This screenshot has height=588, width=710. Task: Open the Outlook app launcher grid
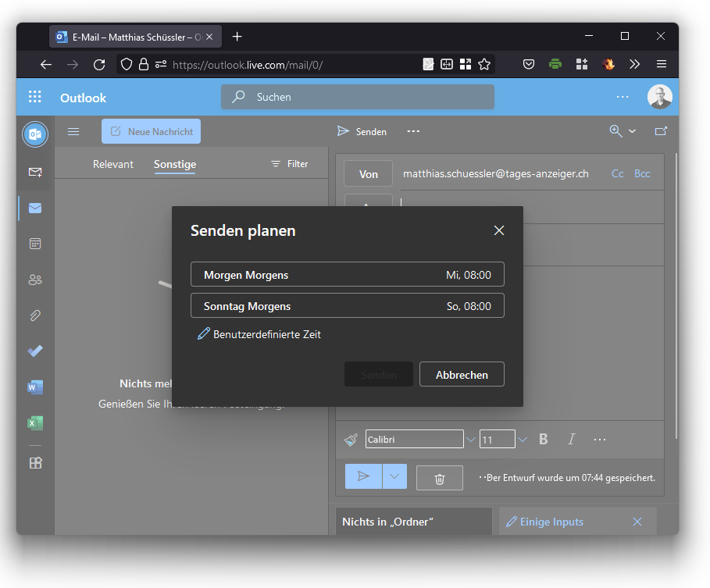click(x=35, y=97)
